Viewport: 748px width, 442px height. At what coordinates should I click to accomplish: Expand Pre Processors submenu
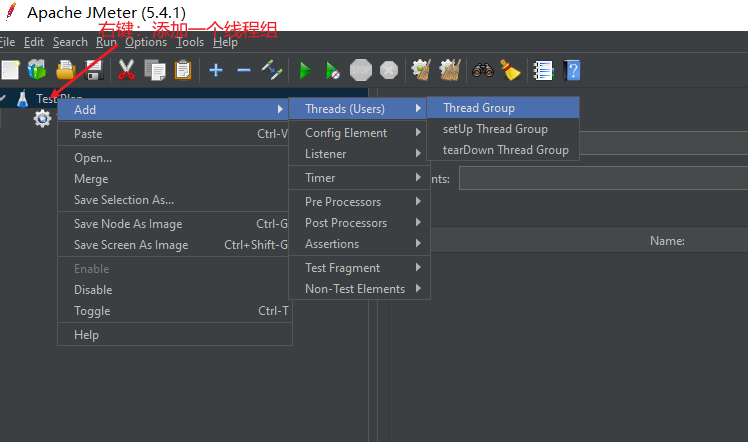coord(359,202)
